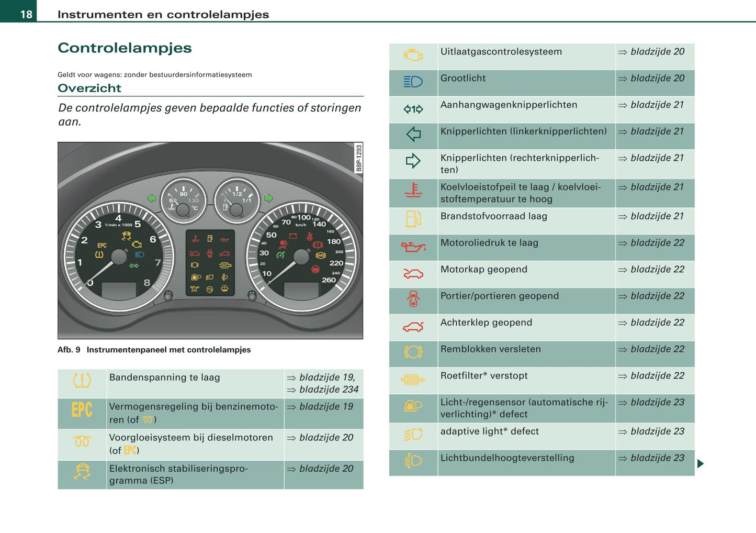Click the small inline glow plug symbol
The width and height of the screenshot is (756, 533).
[148, 420]
